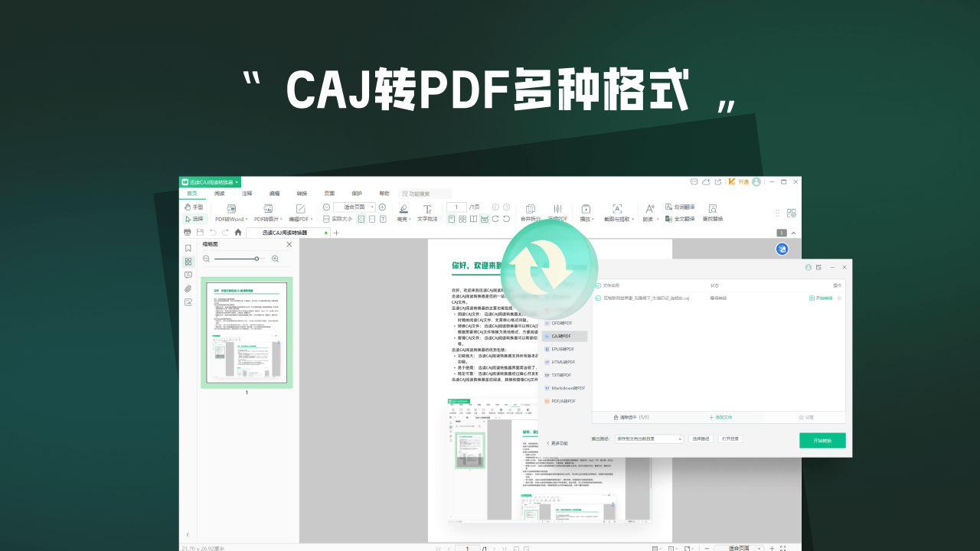The width and height of the screenshot is (980, 551).
Task: Click the 更多功能 link
Action: click(x=557, y=443)
